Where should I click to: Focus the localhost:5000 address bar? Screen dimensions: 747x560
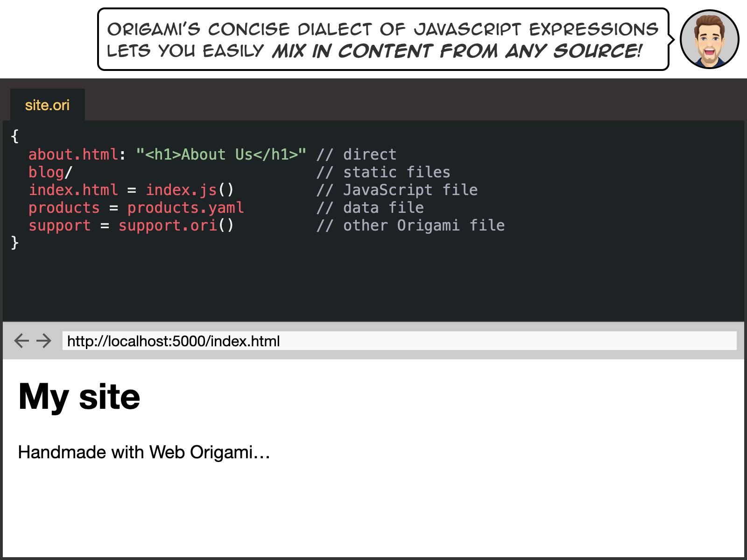399,341
